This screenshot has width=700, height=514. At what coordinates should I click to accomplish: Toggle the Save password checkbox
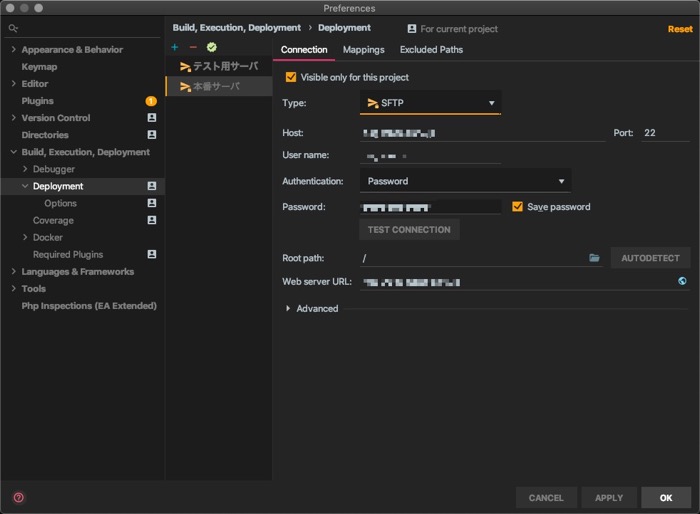517,206
